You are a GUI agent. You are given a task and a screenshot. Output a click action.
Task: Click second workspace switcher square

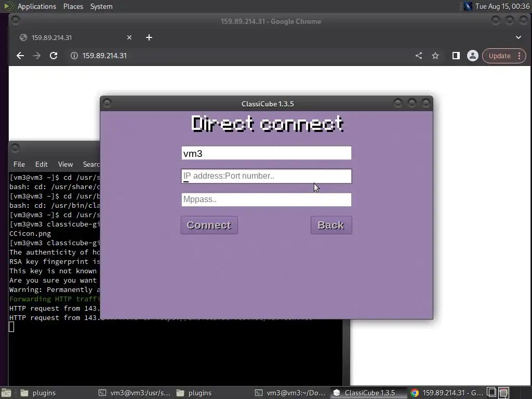[503, 393]
